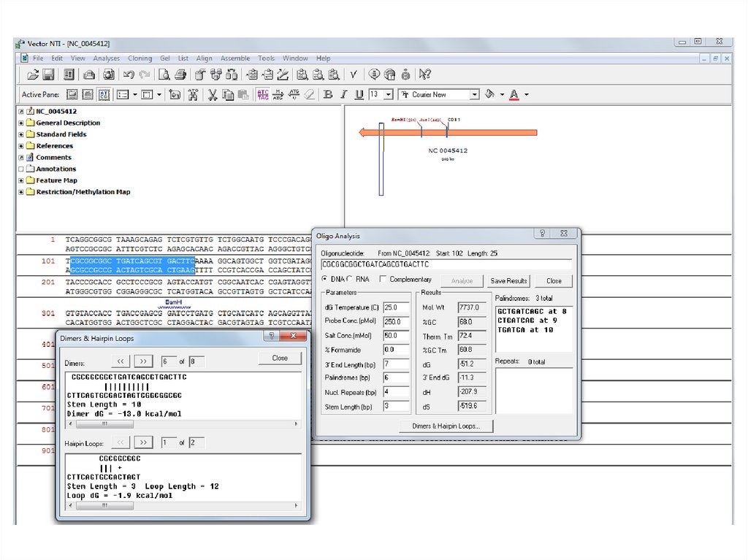
Task: Click the dG Temperature input field
Action: [396, 307]
